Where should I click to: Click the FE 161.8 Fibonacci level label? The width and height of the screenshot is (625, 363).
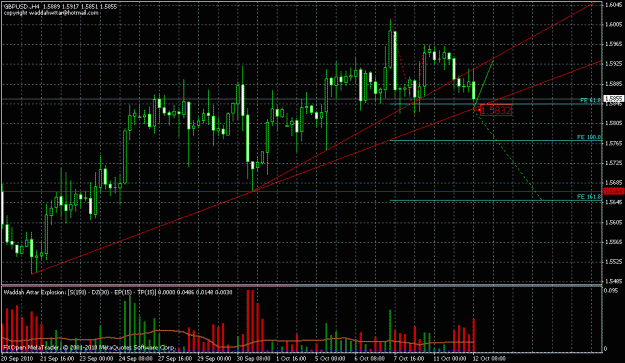click(589, 197)
